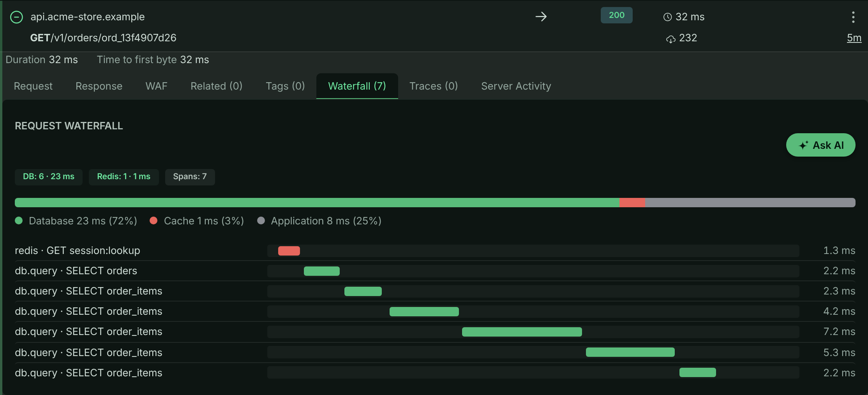Open the WAF tab
Screen dimensions: 868x395
tap(156, 86)
